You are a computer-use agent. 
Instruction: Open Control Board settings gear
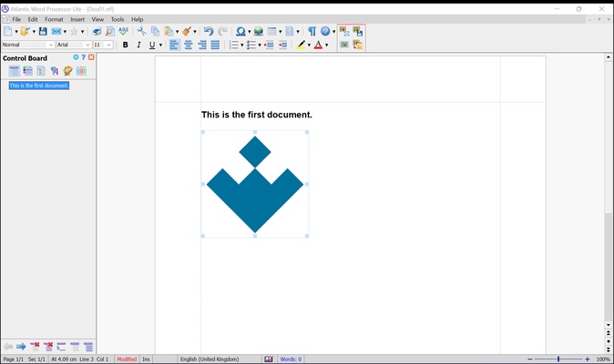76,57
